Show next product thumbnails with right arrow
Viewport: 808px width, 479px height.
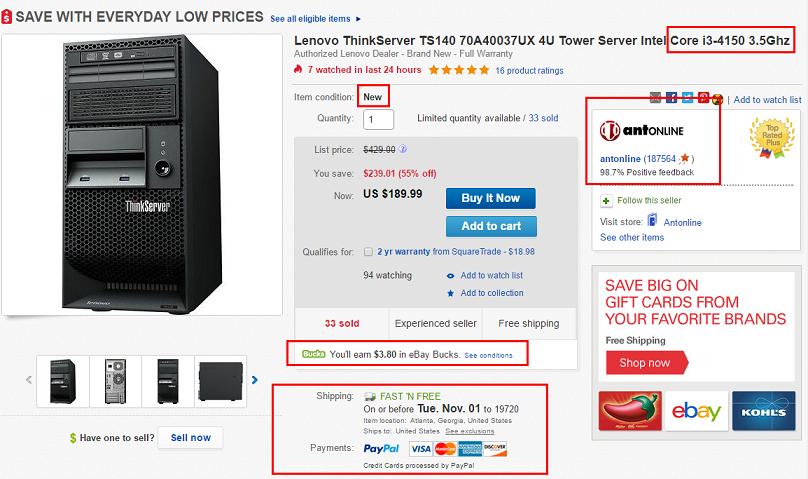[x=255, y=380]
